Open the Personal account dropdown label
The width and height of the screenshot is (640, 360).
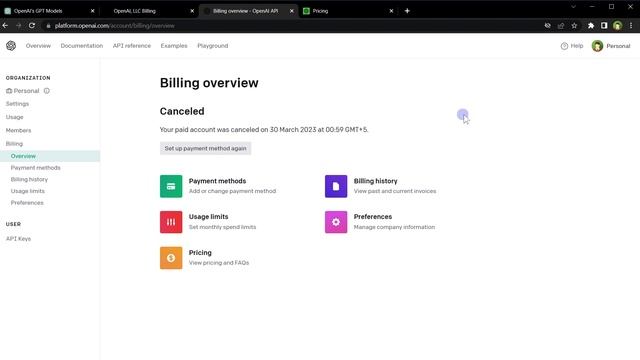click(x=618, y=46)
